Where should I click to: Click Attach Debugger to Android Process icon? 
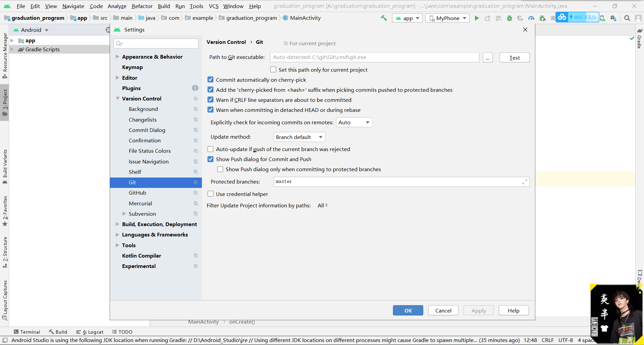click(x=542, y=18)
